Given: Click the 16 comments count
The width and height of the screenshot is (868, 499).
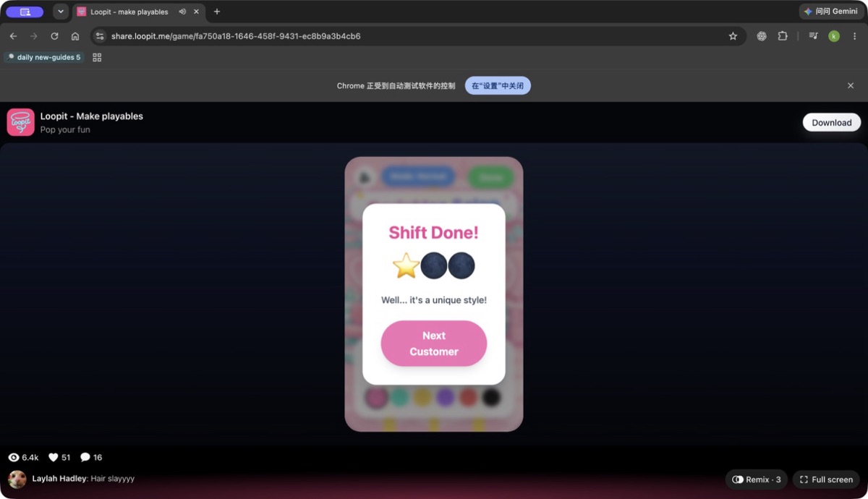Looking at the screenshot, I should pos(98,458).
